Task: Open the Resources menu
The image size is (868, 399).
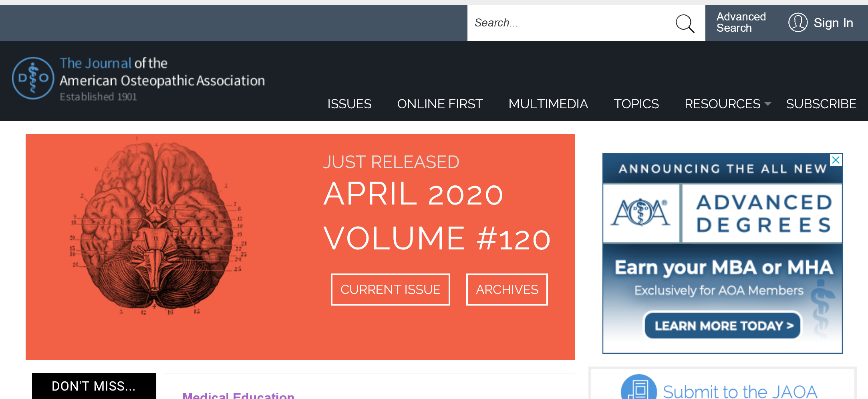Action: click(x=722, y=104)
